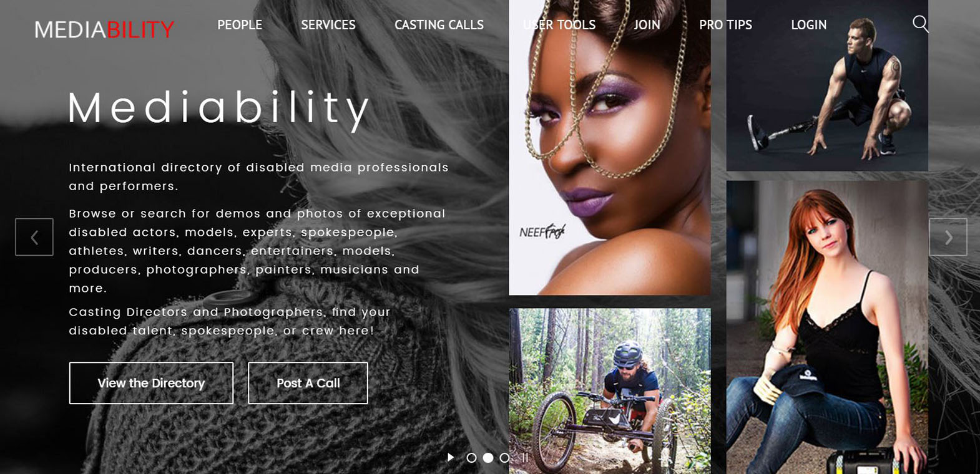The image size is (980, 474).
Task: Click the Mediability logo
Action: (x=104, y=29)
